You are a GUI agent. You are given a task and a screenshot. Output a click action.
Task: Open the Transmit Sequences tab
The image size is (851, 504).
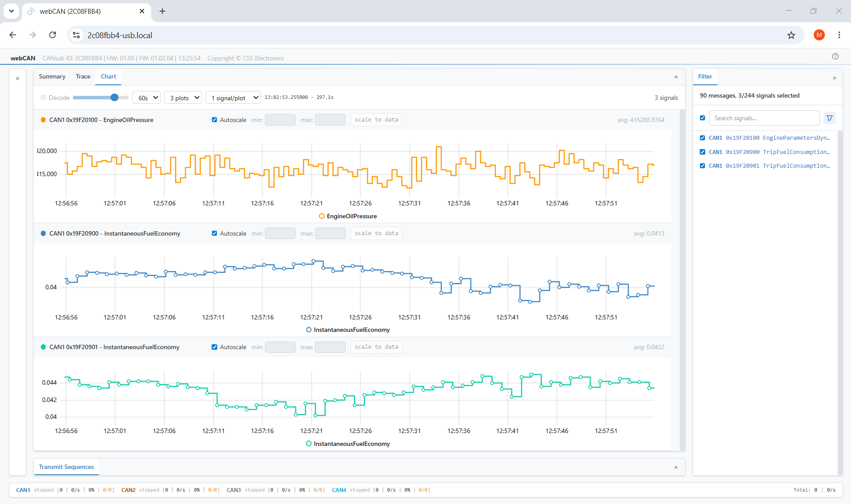(x=66, y=467)
